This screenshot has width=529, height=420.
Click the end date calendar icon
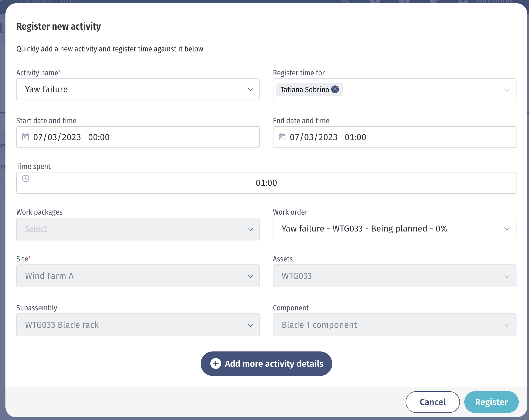[282, 137]
